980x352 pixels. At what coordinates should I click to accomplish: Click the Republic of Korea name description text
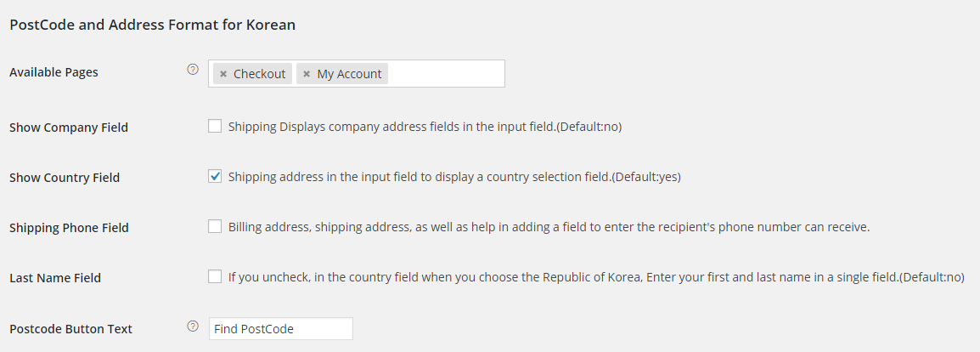coord(596,277)
